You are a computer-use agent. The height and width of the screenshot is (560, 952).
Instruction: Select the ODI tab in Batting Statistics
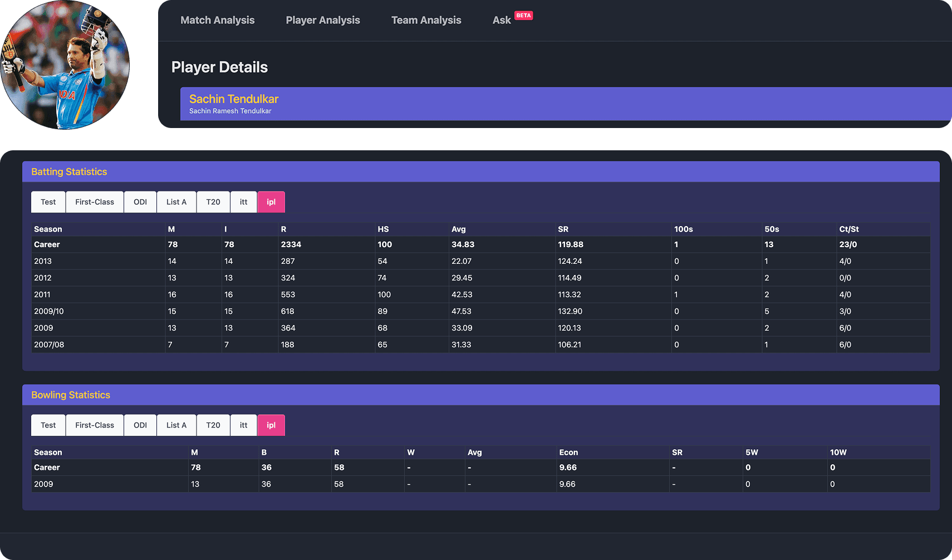pyautogui.click(x=140, y=202)
